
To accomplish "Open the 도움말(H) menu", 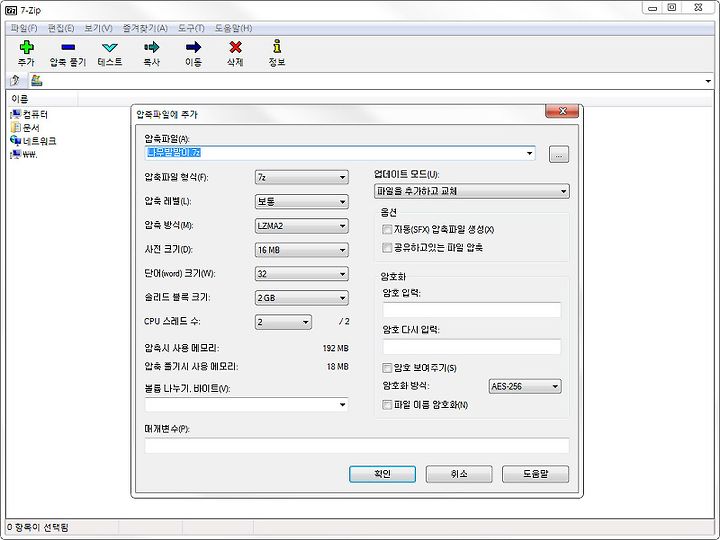I will (x=233, y=28).
